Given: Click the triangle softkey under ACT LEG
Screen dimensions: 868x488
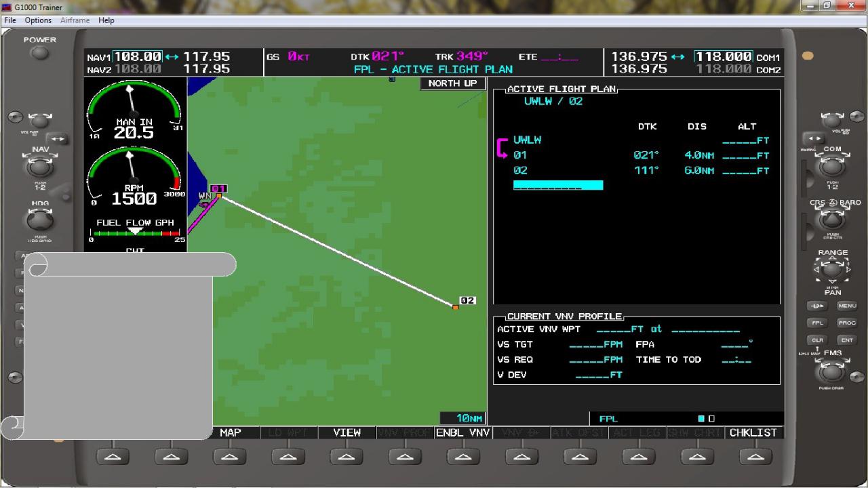Looking at the screenshot, I should 638,457.
